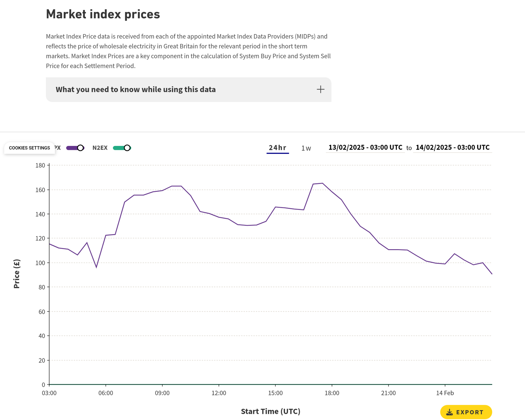Open the end date field 14/02/2025 - 03:00 UTC

pos(452,148)
